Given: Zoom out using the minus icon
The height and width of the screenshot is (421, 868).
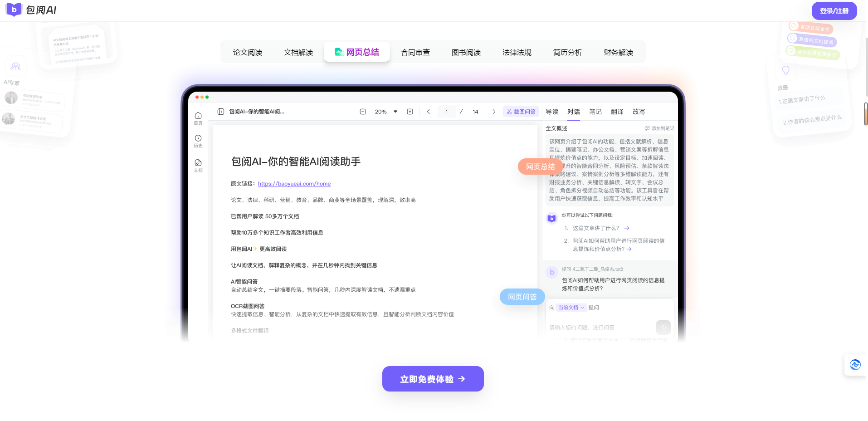Looking at the screenshot, I should pos(362,111).
